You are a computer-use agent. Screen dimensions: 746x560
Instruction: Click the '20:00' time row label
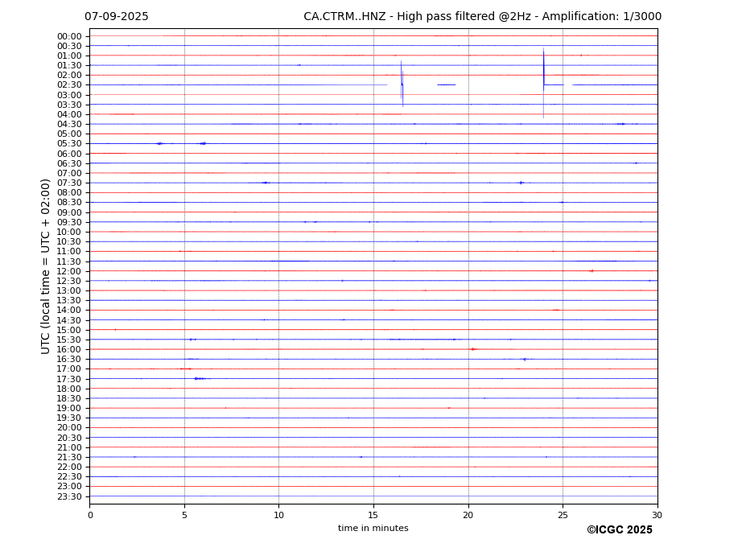tap(69, 428)
